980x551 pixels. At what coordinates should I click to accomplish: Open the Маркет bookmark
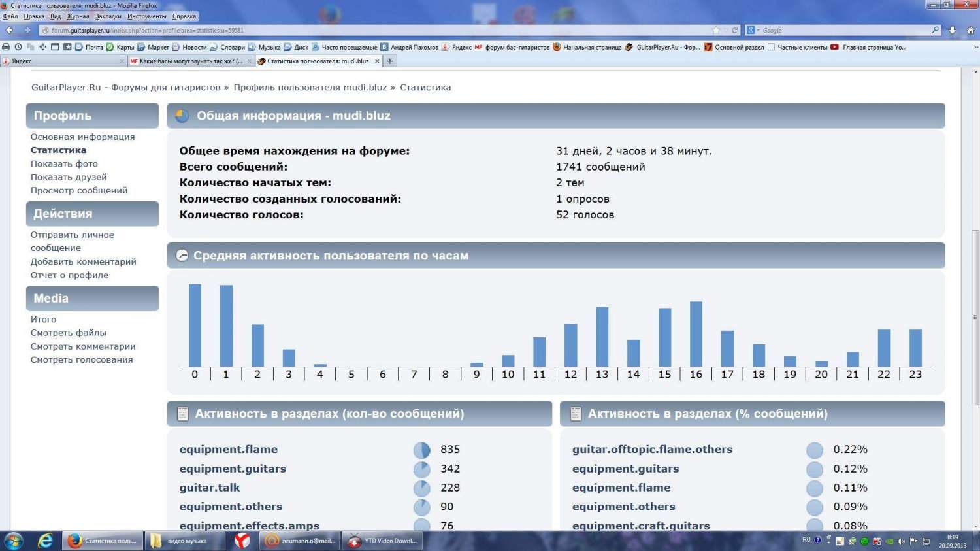[153, 47]
